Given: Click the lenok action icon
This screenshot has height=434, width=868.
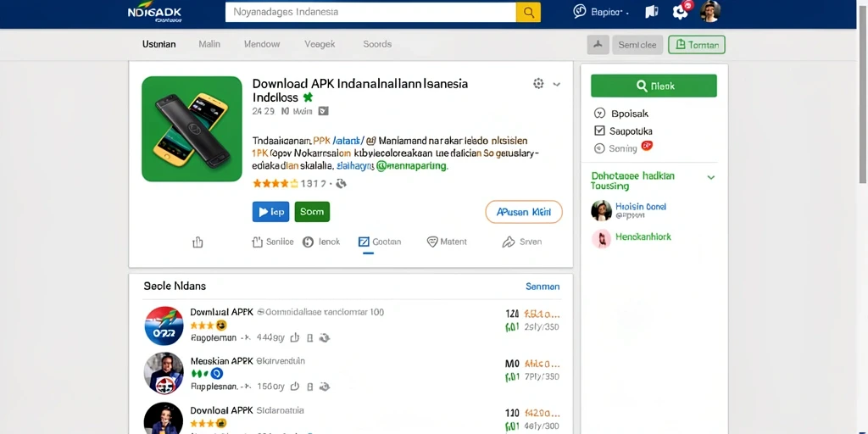Looking at the screenshot, I should click(x=321, y=242).
